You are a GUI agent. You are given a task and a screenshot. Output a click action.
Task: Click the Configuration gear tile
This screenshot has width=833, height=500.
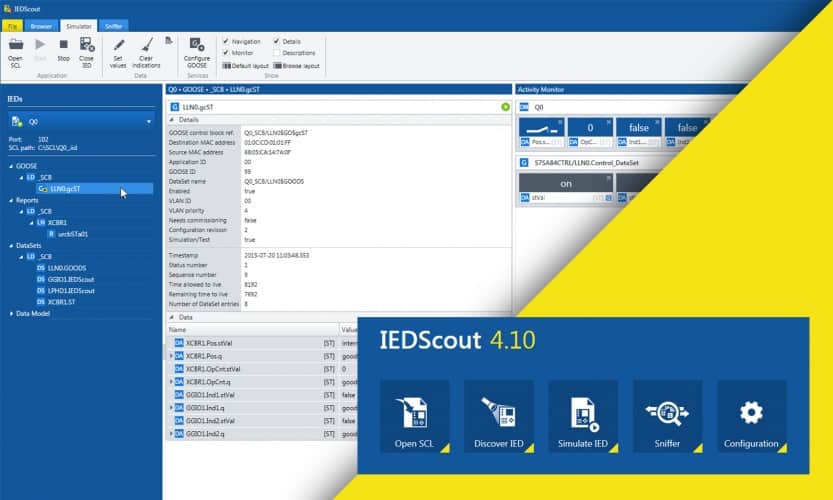click(751, 416)
